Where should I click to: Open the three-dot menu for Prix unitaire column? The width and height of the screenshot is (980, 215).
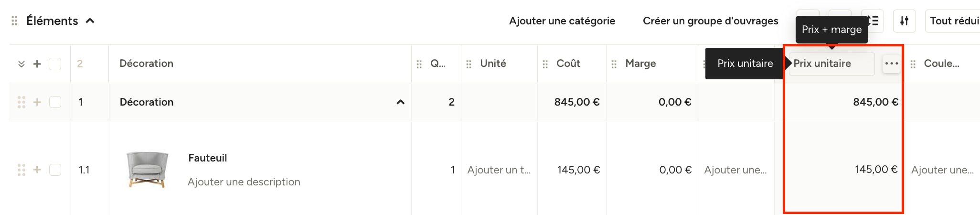click(x=891, y=64)
